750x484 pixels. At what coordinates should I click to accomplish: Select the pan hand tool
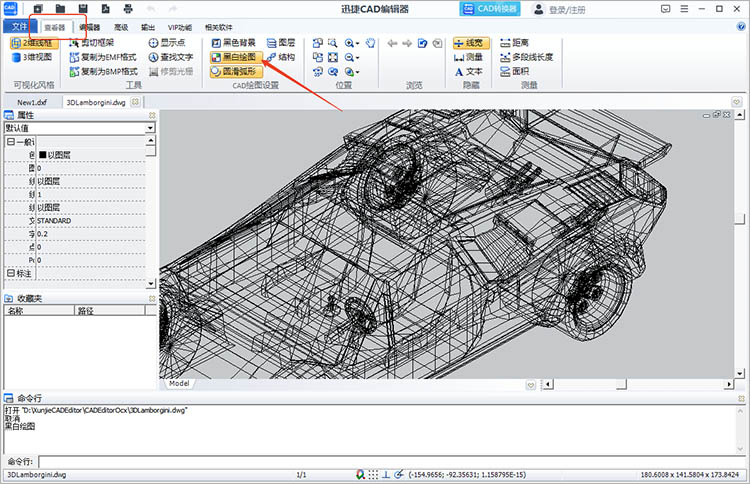371,43
